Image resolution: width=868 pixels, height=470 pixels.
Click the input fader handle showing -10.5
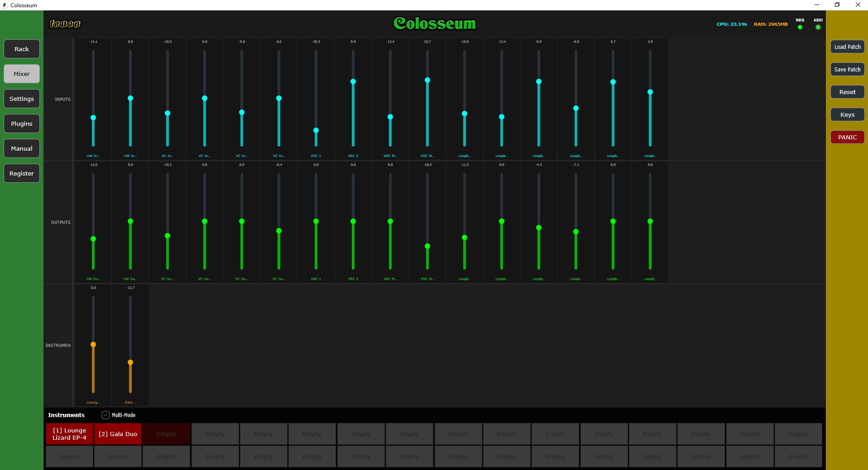pyautogui.click(x=168, y=113)
